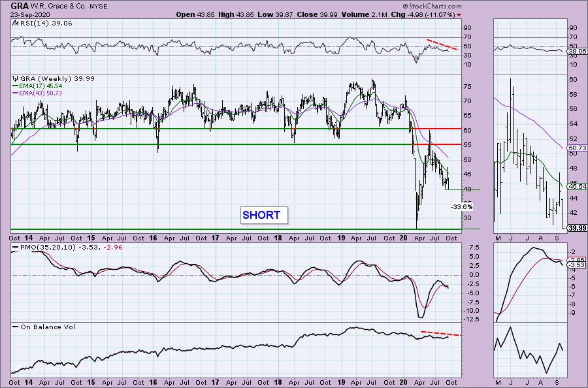Click the RSI(14) line-style legend icon
Image resolution: width=588 pixels, height=388 pixels.
14,24
